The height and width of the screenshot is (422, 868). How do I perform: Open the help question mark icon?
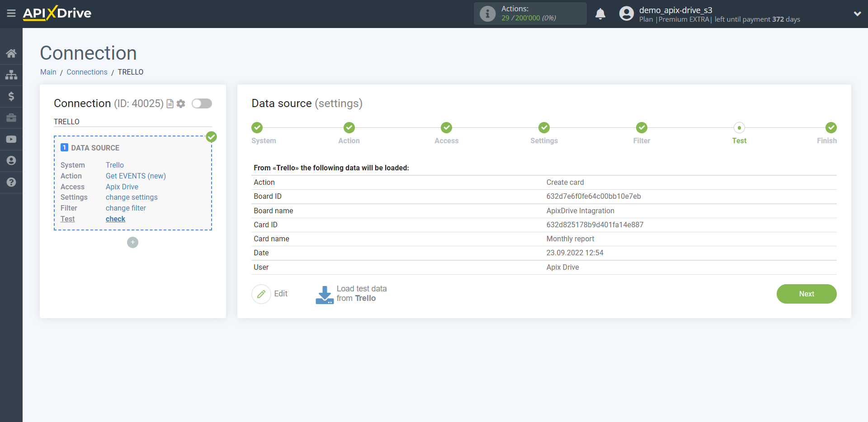tap(11, 182)
